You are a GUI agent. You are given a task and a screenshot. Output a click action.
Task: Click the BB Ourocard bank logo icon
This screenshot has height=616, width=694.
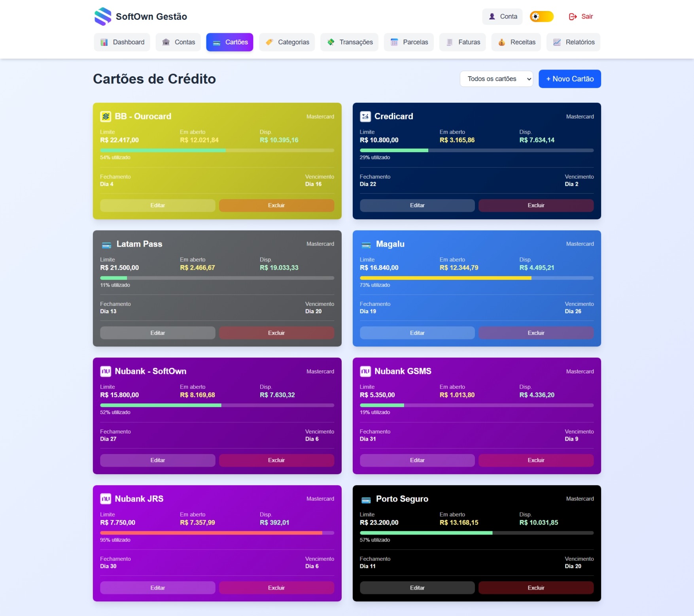pyautogui.click(x=106, y=117)
